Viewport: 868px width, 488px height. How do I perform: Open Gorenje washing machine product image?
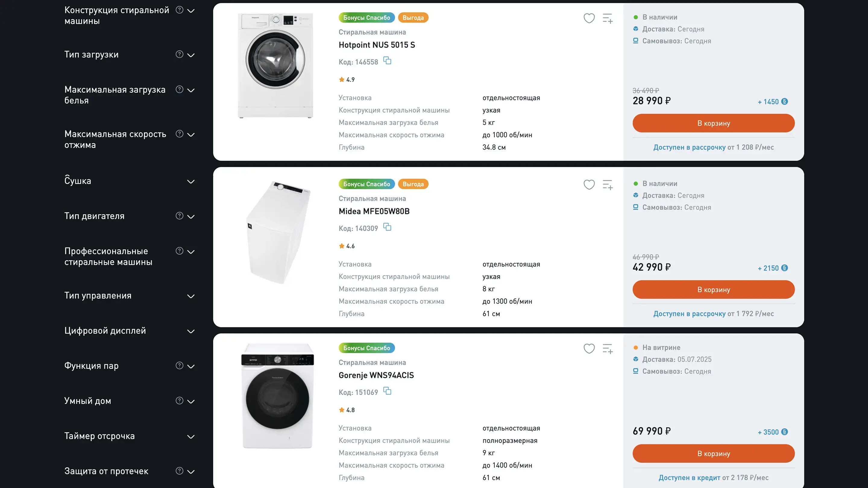278,396
